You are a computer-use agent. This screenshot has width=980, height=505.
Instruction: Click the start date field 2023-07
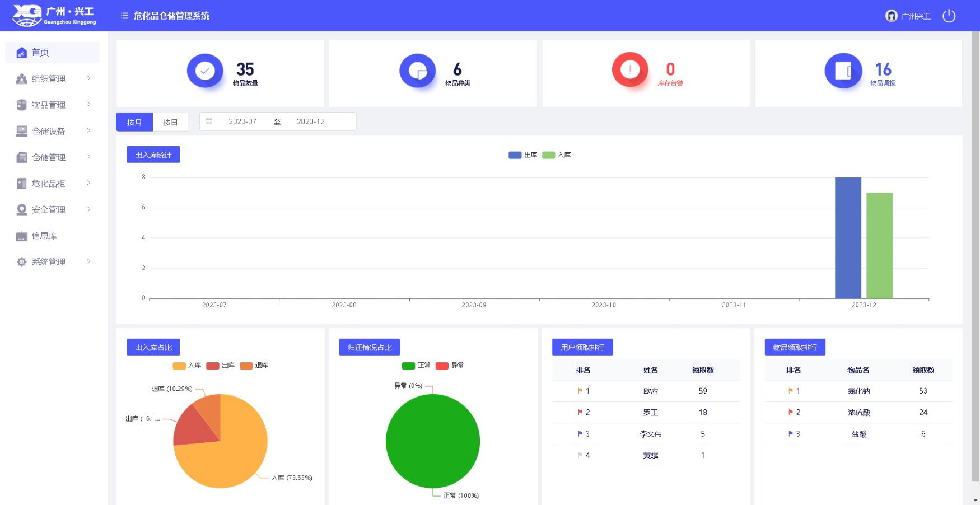click(242, 121)
